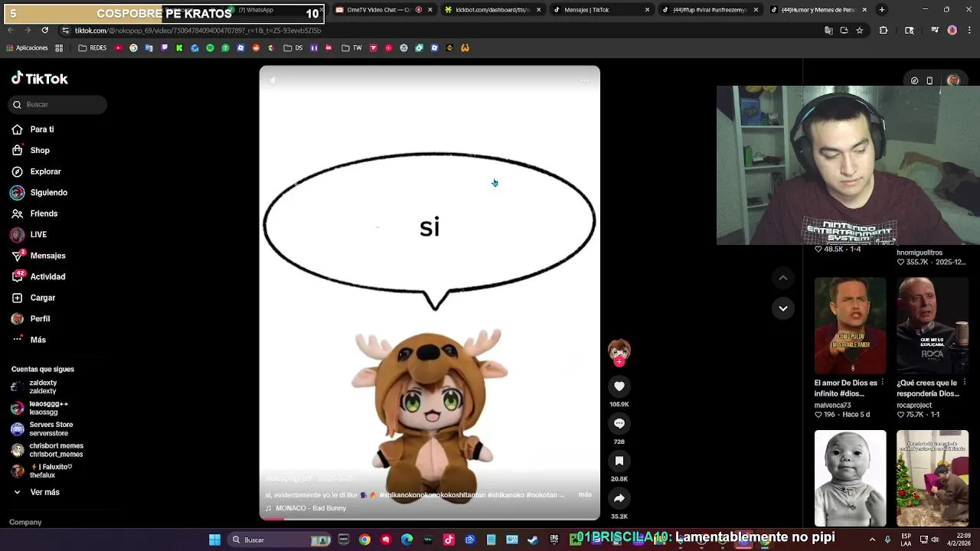
Task: Switch to (44)#fup #viral browser tab
Action: pyautogui.click(x=709, y=10)
